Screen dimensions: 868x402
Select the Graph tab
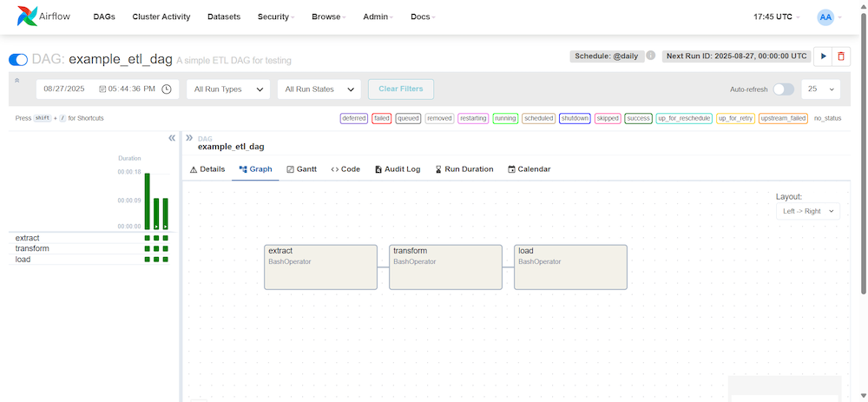coord(255,169)
